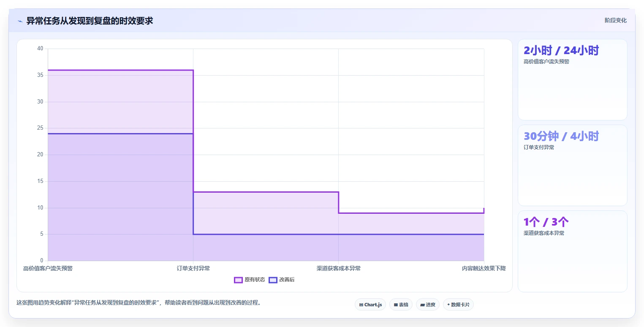The width and height of the screenshot is (644, 327).
Task: Click the 阶段变化 label in header
Action: pos(615,20)
